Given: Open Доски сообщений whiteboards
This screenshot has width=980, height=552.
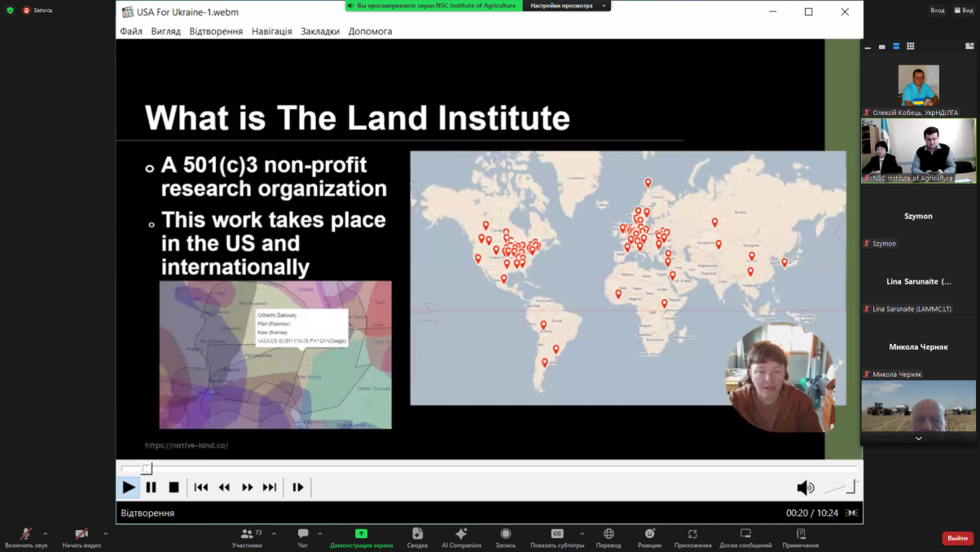Looking at the screenshot, I should 745,537.
